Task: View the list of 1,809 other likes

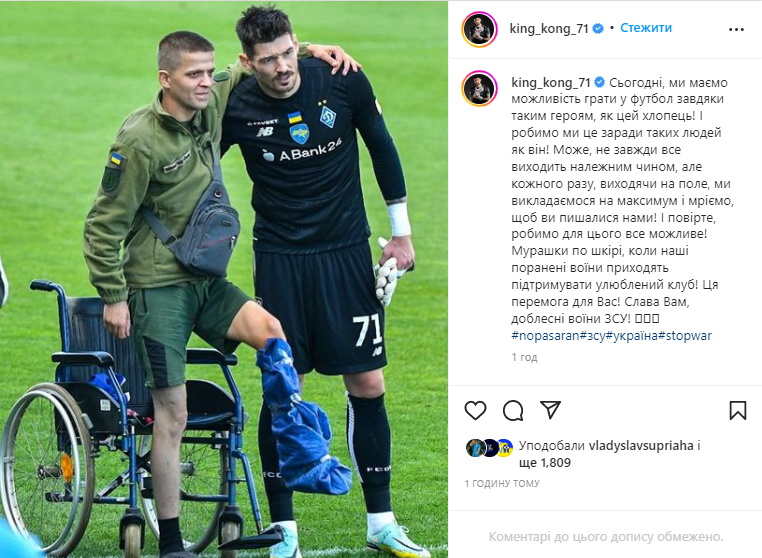Action: pyautogui.click(x=545, y=462)
